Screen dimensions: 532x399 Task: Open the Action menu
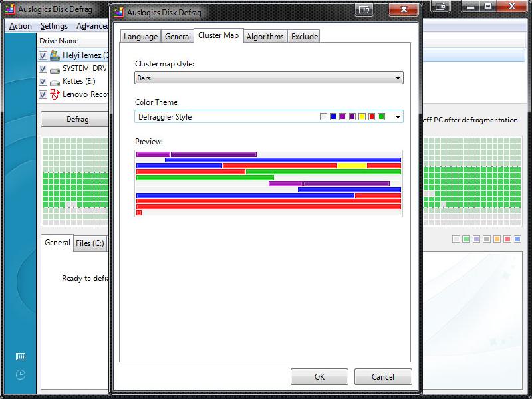coord(21,26)
